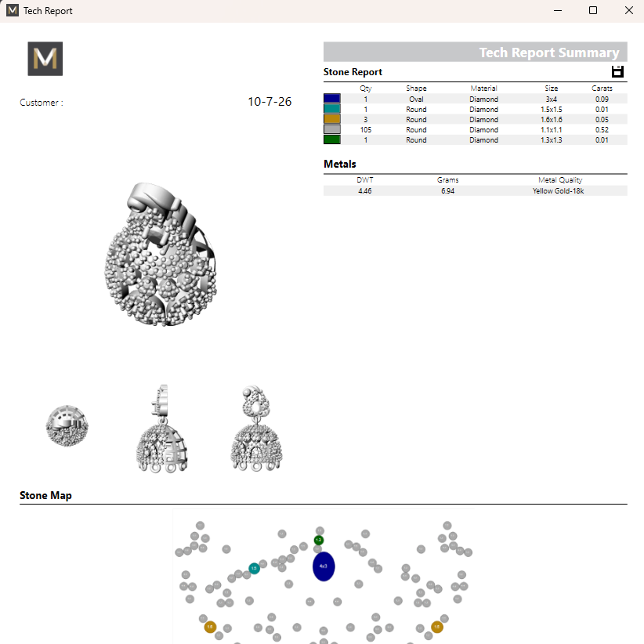Click the 'Customer :' label
Screen dimensions: 644x644
pos(42,103)
